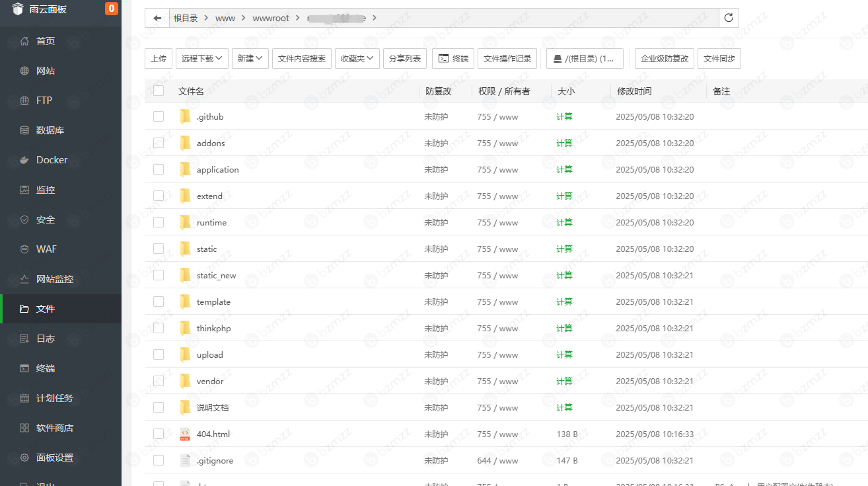Click the 404.html file icon
The image size is (868, 486).
(185, 434)
